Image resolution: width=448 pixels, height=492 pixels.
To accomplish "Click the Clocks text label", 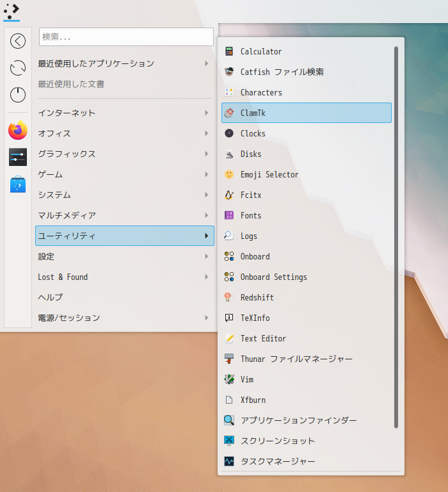I will click(x=253, y=133).
